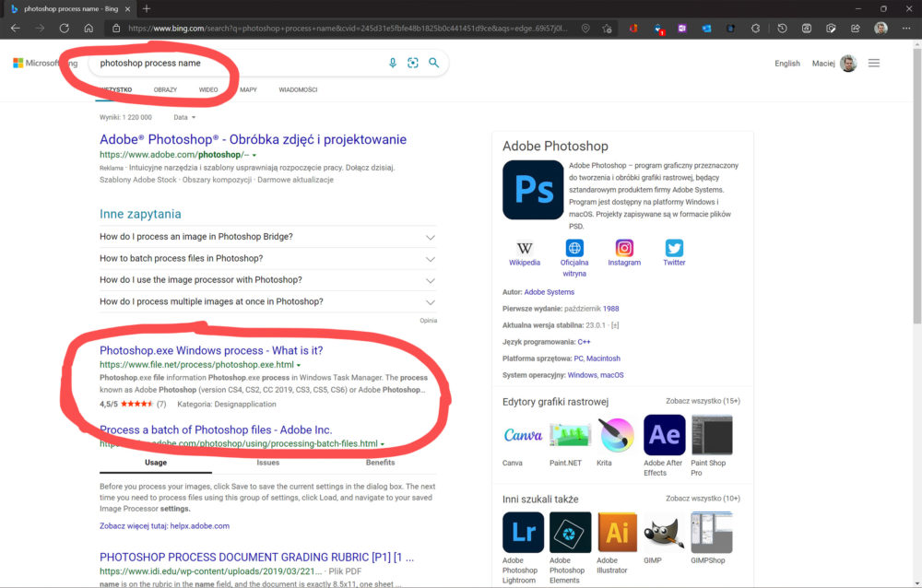Open the Oficjalna witryna globe icon
The image size is (922, 588).
pyautogui.click(x=574, y=248)
